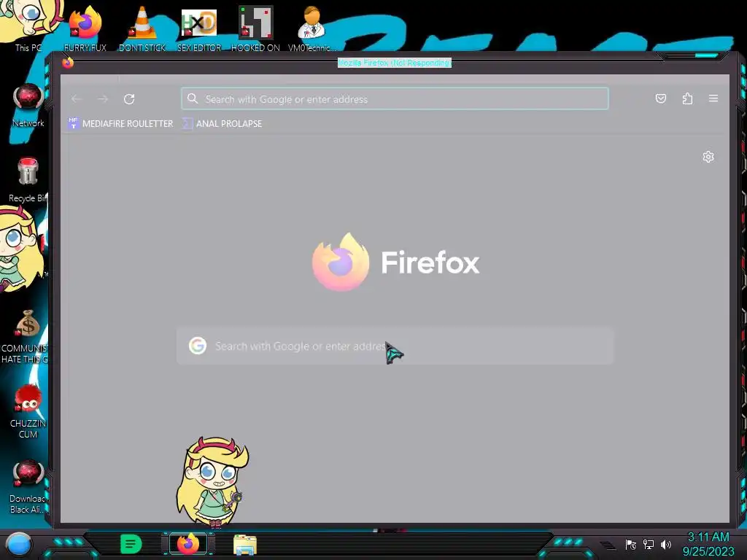
Task: Click Firefox icon in window title bar
Action: pyautogui.click(x=68, y=63)
